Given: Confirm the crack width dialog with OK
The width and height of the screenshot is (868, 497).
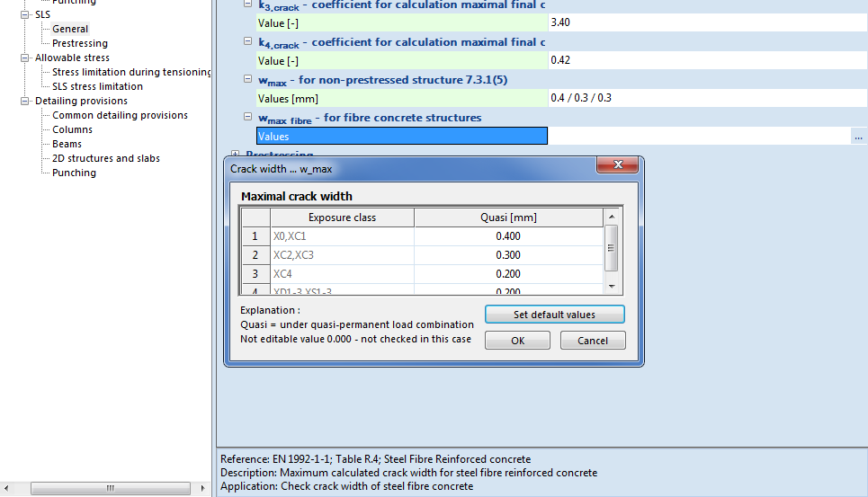Looking at the screenshot, I should [x=517, y=341].
